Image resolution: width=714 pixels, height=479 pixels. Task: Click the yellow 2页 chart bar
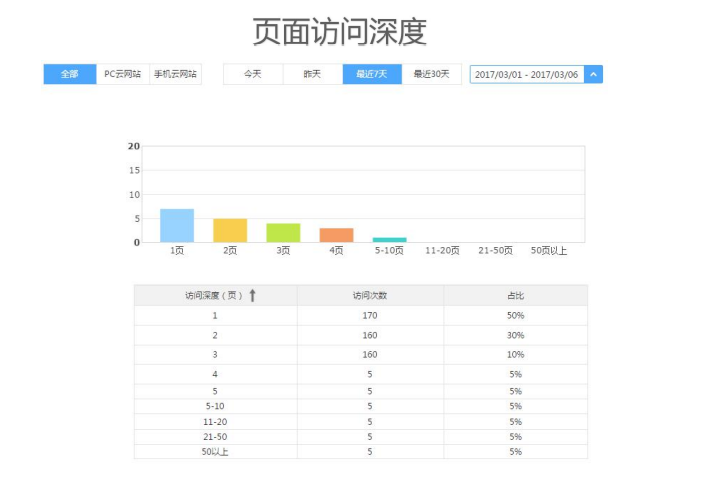(x=230, y=230)
